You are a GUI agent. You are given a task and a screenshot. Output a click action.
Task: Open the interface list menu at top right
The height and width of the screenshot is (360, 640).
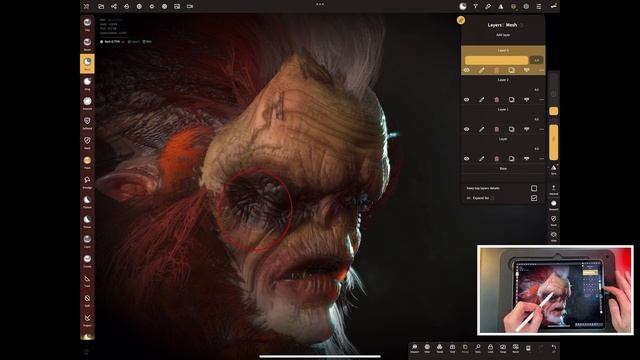click(x=539, y=6)
